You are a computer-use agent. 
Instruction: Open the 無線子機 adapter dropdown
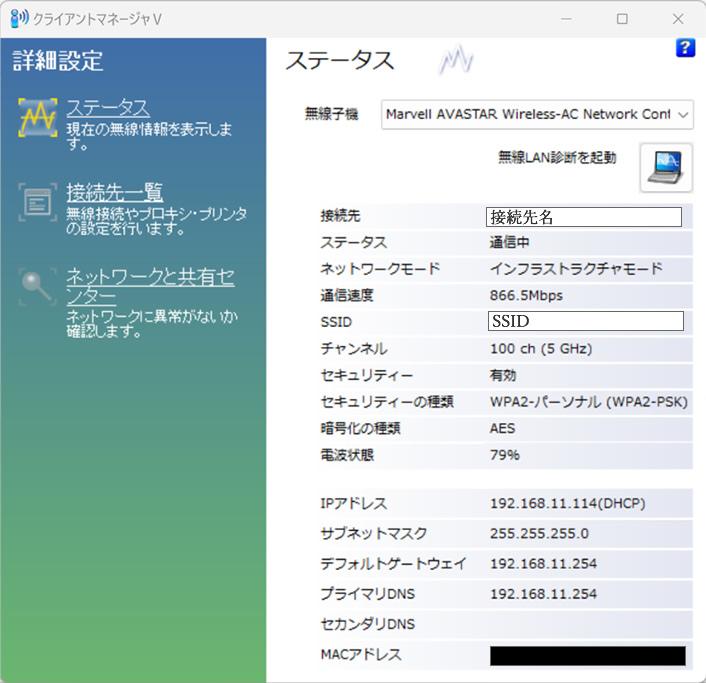537,115
